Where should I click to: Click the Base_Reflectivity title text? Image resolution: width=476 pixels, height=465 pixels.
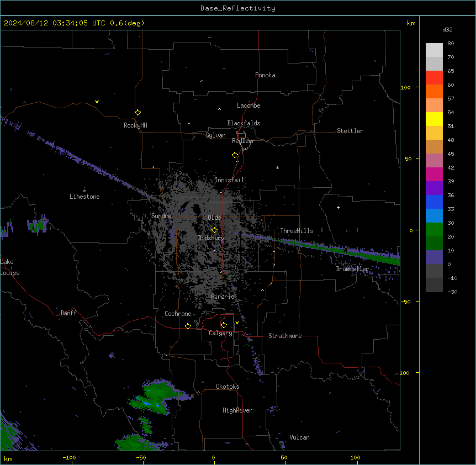(x=238, y=8)
